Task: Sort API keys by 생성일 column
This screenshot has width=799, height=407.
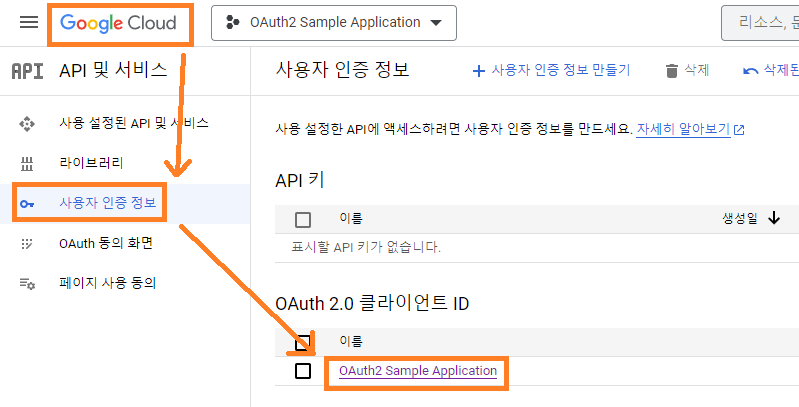Action: click(x=740, y=219)
